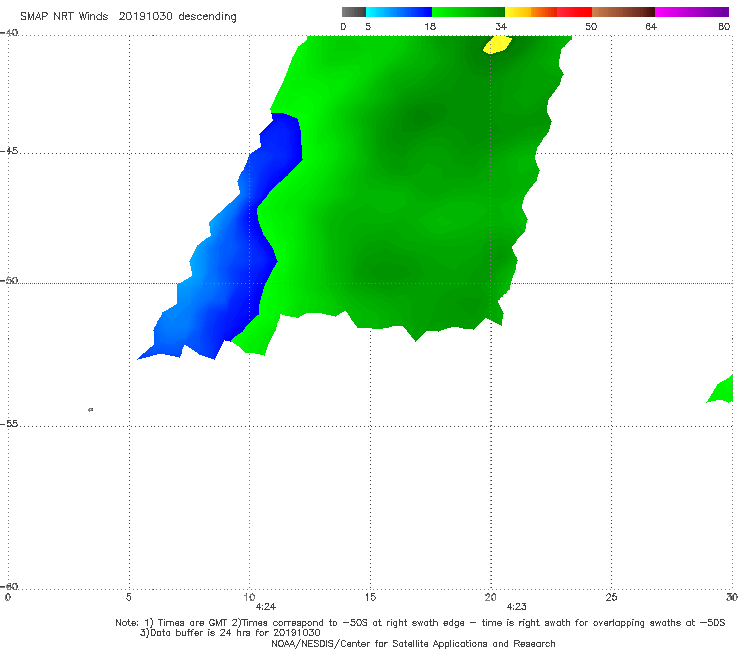Screen dimensions: 740x650
Task: Click the longitude label '20' on the bottom axis
Action: (491, 598)
